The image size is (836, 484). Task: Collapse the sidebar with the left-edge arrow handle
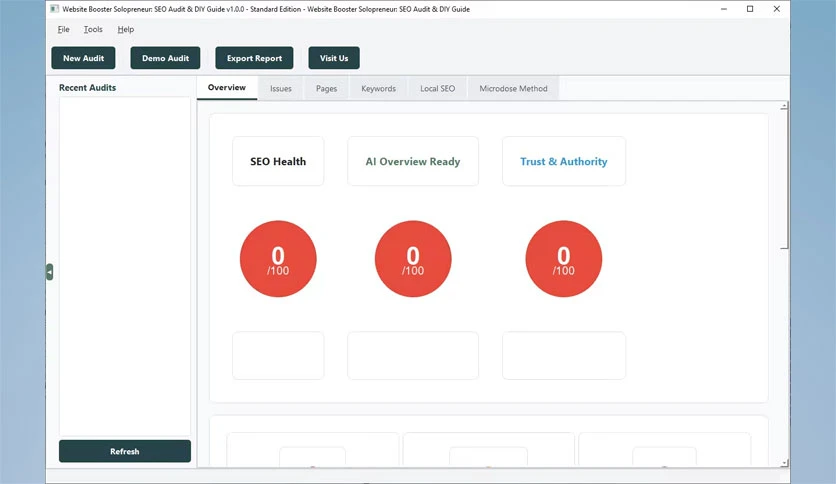click(x=50, y=272)
